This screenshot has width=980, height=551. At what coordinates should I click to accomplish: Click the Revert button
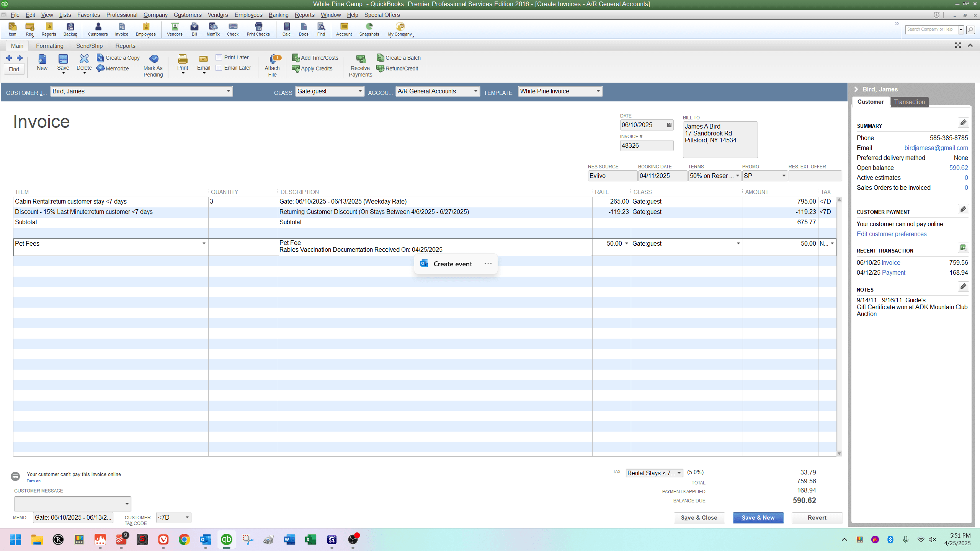[x=817, y=518]
